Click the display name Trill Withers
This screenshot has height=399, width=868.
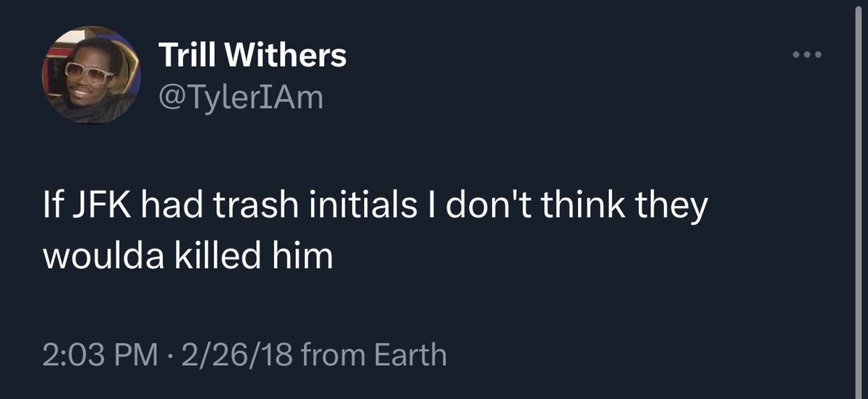point(252,56)
